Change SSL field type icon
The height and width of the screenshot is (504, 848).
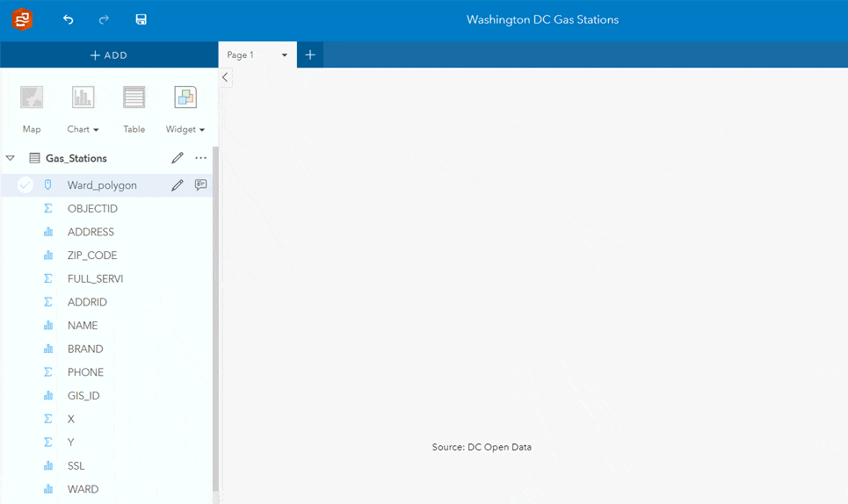click(48, 465)
